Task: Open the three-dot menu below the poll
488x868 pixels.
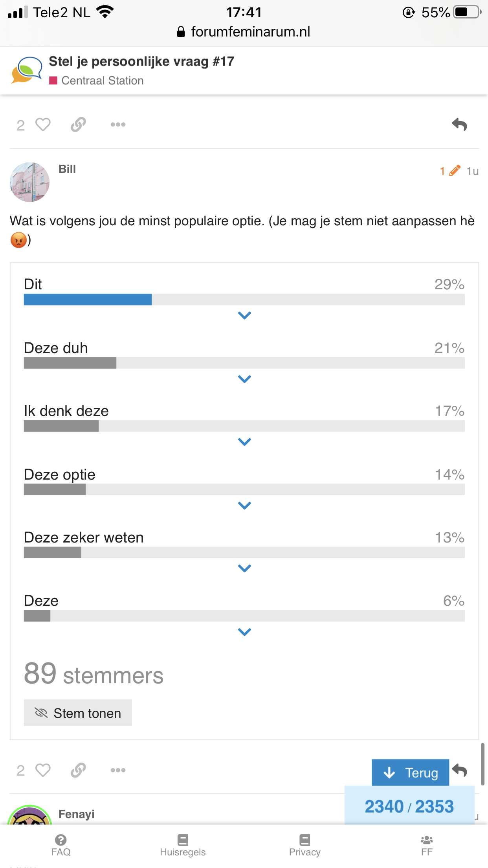Action: point(118,770)
